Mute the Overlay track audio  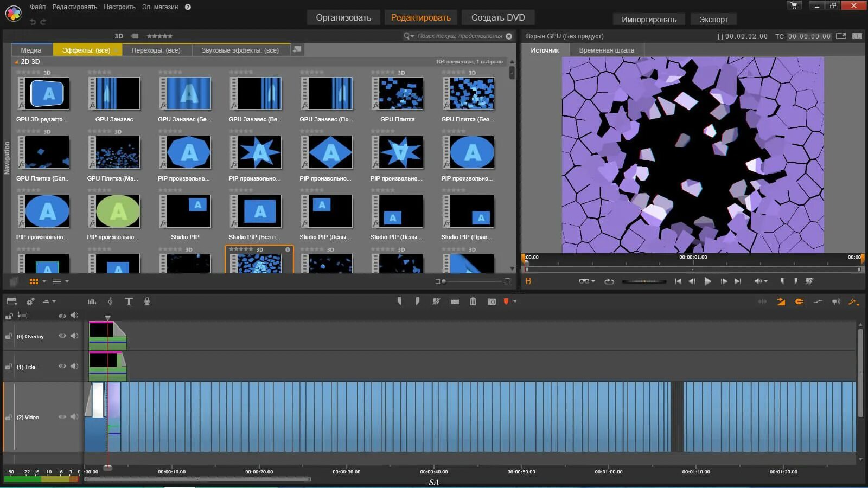(x=74, y=336)
